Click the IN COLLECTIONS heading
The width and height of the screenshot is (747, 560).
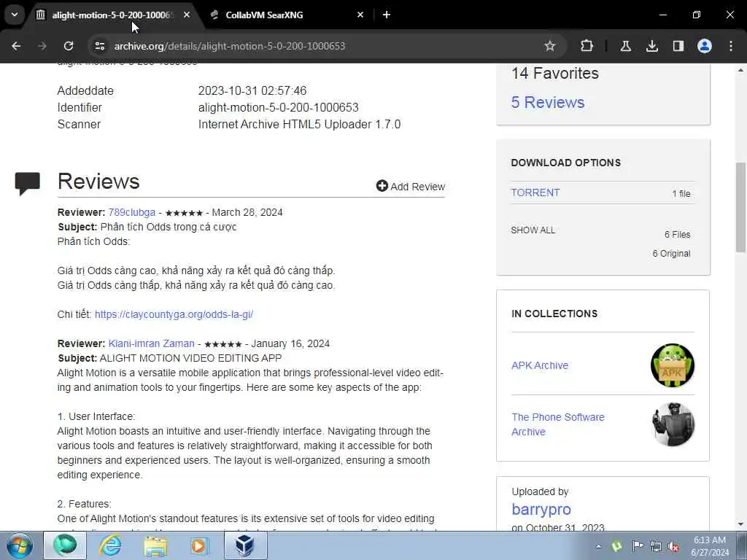click(x=554, y=314)
